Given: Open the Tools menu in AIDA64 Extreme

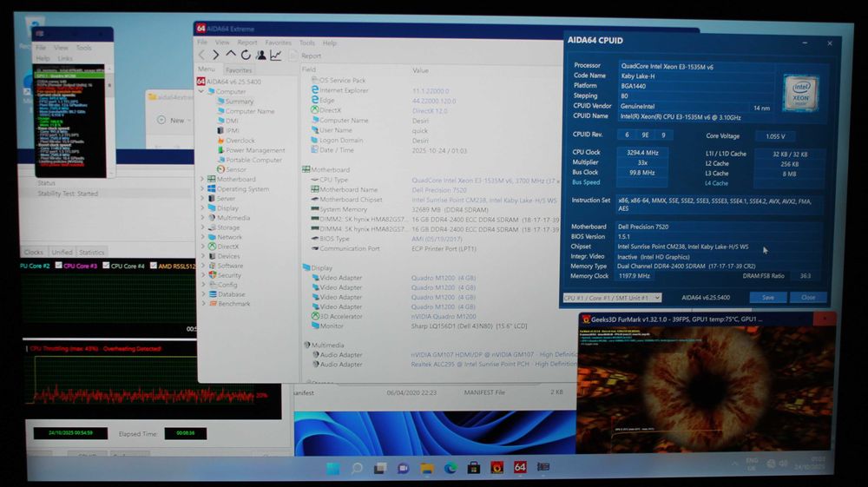Looking at the screenshot, I should click(x=307, y=43).
